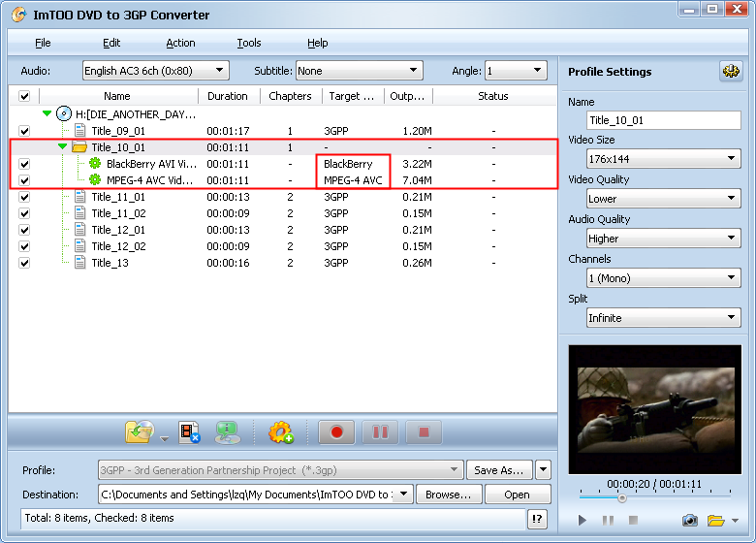Uncheck the Title_12_02 checkbox
This screenshot has width=756, height=543.
pyautogui.click(x=24, y=246)
